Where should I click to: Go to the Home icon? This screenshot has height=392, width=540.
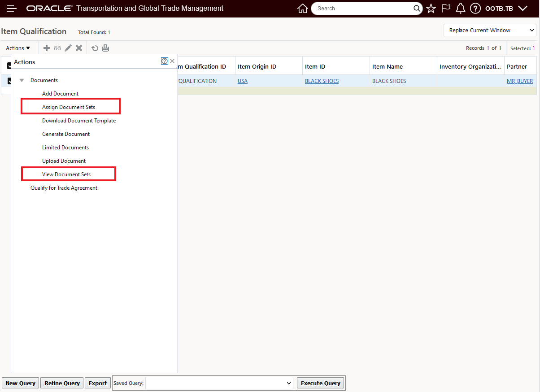[x=303, y=9]
